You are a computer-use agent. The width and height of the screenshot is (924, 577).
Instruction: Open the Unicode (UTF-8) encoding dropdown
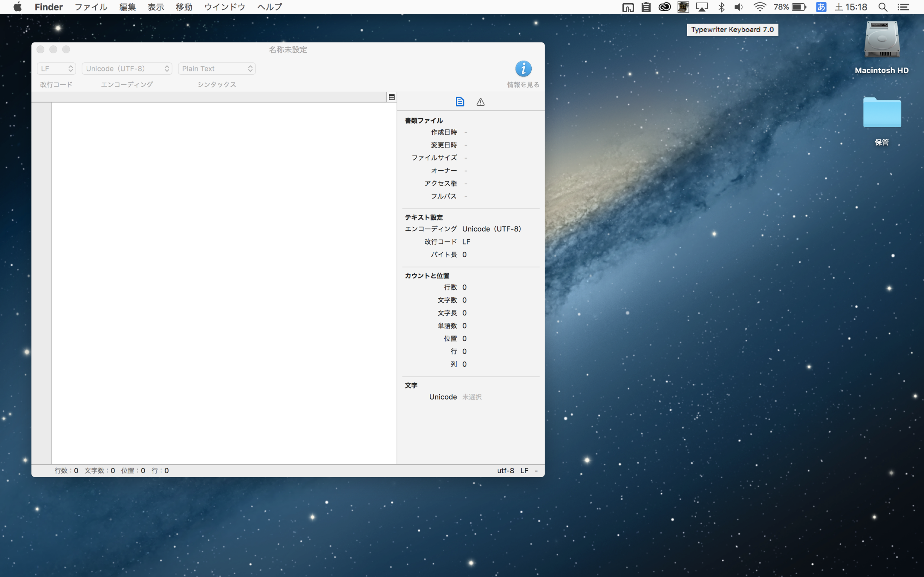click(x=127, y=69)
